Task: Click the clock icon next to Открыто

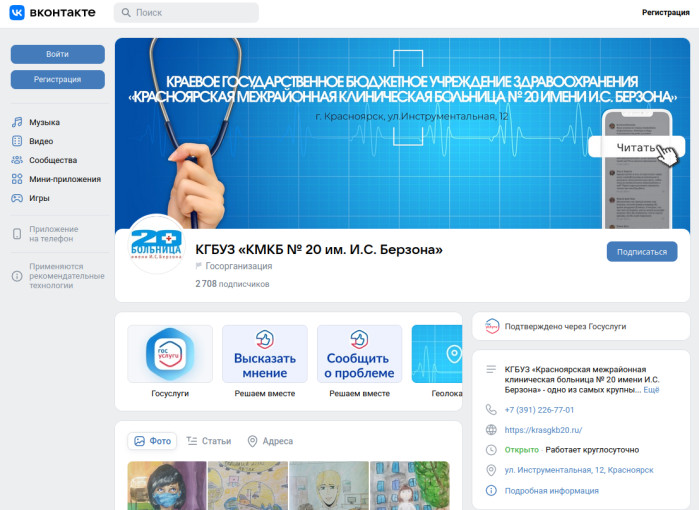Action: (491, 450)
